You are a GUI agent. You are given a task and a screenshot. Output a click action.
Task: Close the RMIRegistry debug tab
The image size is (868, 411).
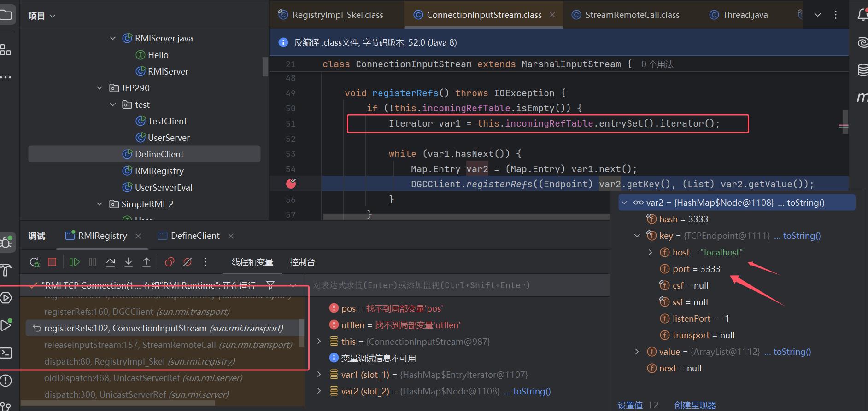point(138,236)
